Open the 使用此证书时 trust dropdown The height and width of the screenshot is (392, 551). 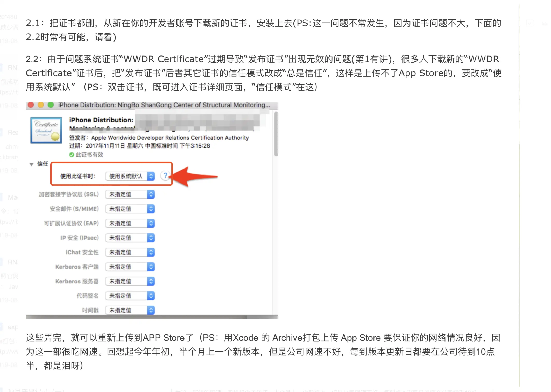[x=130, y=176]
